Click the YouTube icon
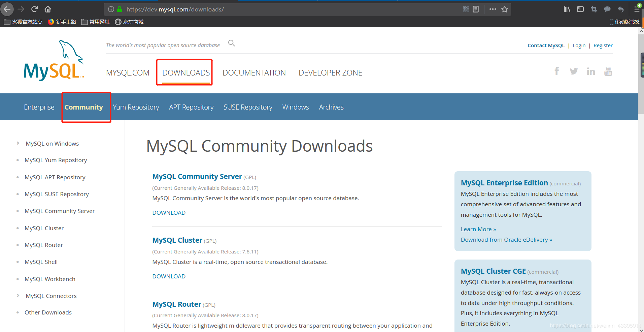 pos(608,71)
